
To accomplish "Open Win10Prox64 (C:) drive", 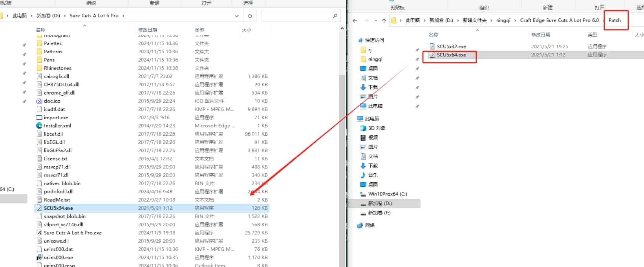I will coord(383,194).
